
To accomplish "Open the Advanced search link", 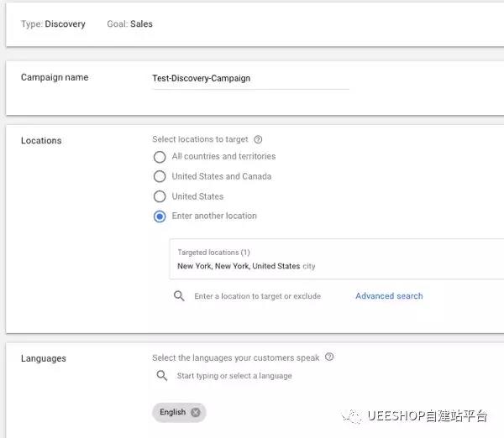I will point(389,296).
